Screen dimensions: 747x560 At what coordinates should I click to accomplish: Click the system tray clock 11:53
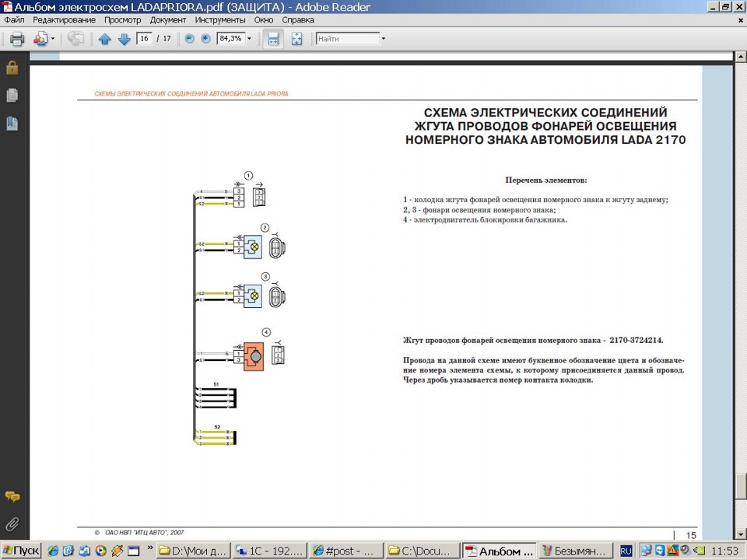[724, 551]
